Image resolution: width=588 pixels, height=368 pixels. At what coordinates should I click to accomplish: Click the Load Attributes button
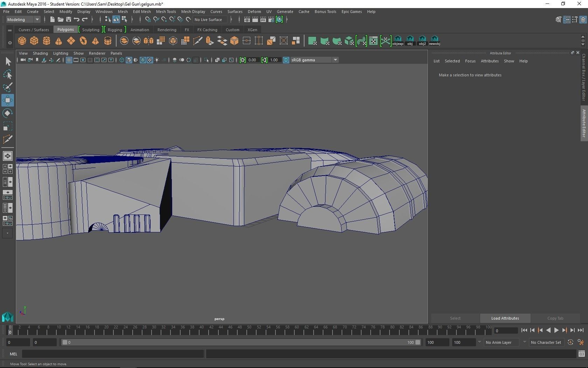[505, 318]
